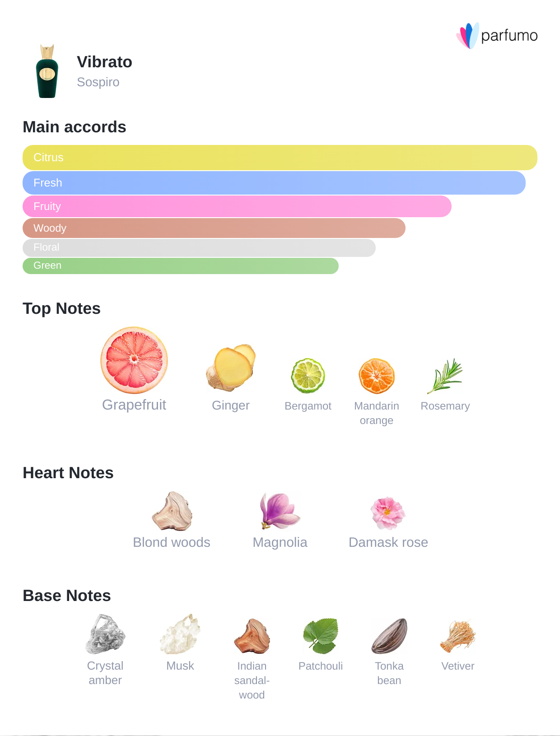The height and width of the screenshot is (736, 560).
Task: Click the Vibrato bottle thumbnail
Action: pos(47,71)
